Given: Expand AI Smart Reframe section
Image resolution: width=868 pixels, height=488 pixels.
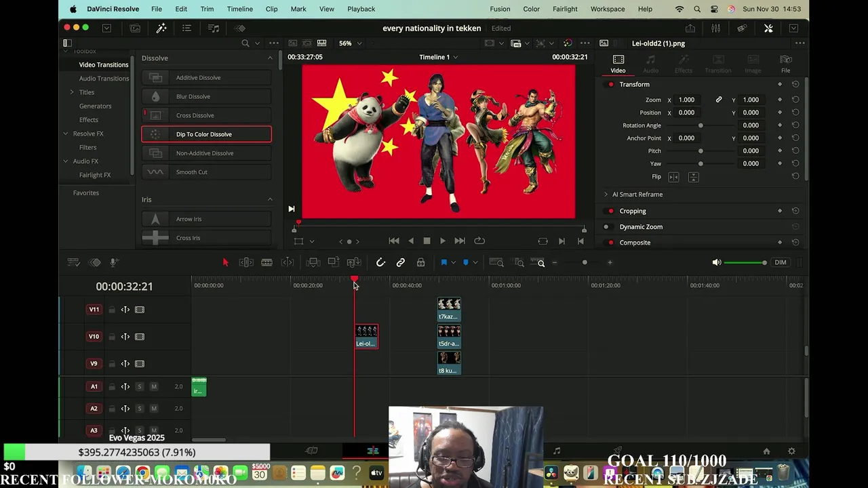Looking at the screenshot, I should pos(606,195).
